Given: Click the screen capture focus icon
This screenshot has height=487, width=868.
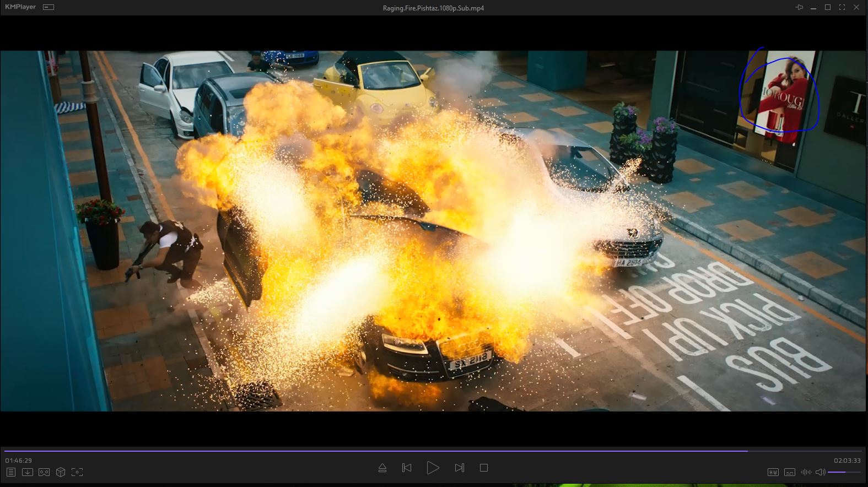Looking at the screenshot, I should click(x=77, y=472).
